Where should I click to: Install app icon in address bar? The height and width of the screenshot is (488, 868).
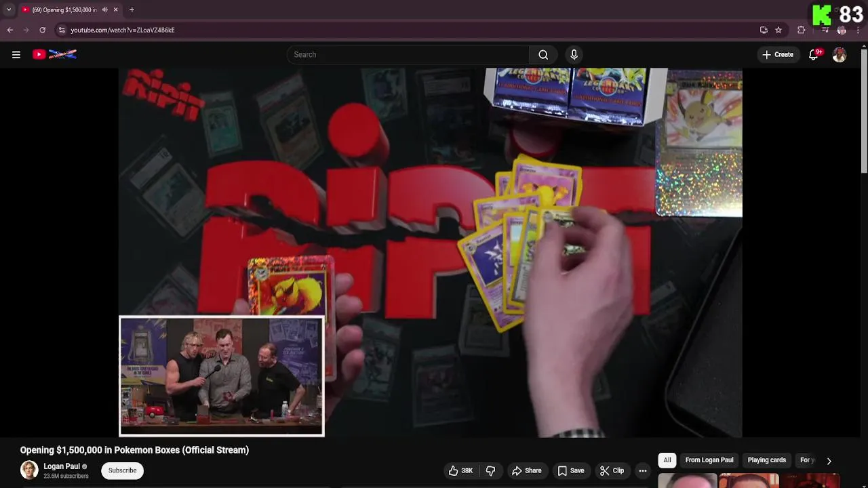click(764, 30)
